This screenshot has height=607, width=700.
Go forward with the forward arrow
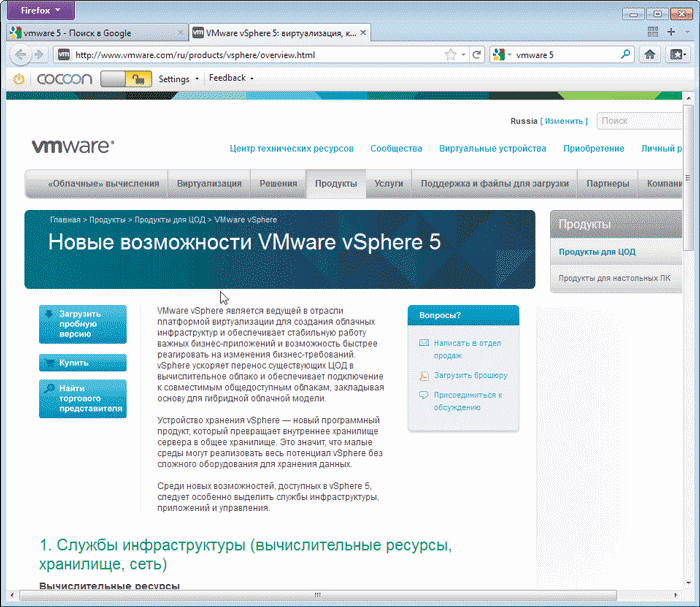click(x=40, y=55)
